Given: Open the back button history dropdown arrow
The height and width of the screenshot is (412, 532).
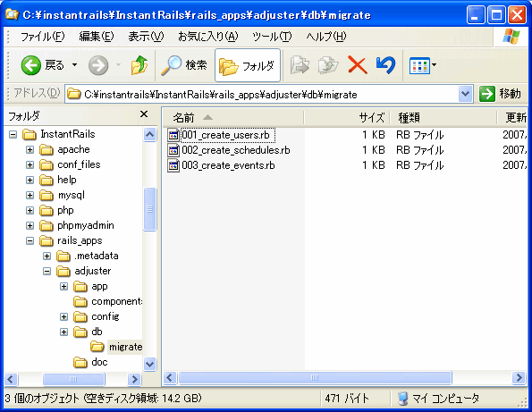Looking at the screenshot, I should (74, 64).
